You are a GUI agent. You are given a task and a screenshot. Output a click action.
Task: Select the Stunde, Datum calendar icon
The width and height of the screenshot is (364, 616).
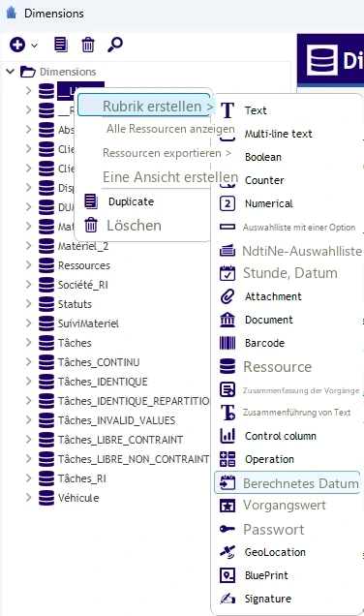(x=227, y=273)
